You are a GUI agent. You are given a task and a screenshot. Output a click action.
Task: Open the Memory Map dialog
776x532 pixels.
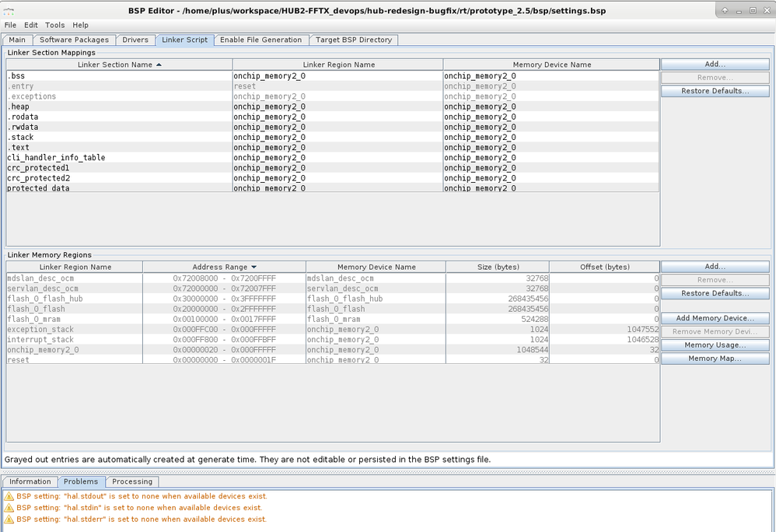tap(715, 359)
